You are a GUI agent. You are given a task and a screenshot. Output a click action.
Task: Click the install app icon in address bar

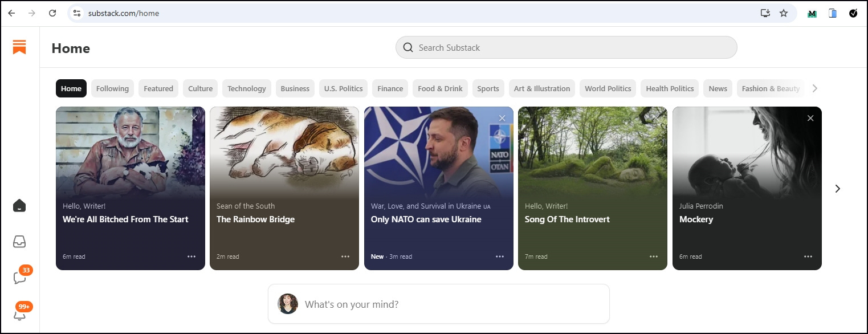(x=765, y=13)
